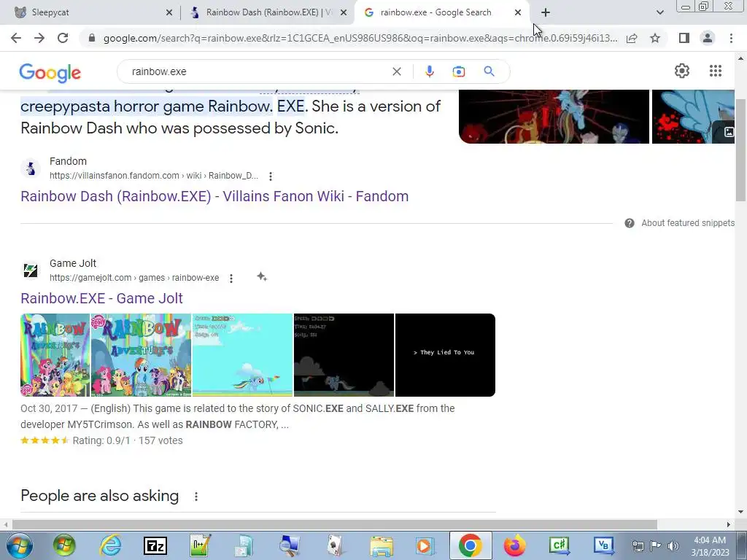Open Google quick settings gear
747x560 pixels.
(682, 71)
